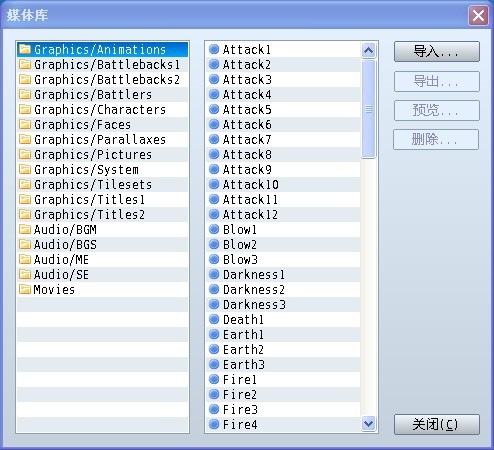Click the blue dot icon beside Fire4
The image size is (494, 450).
pos(214,424)
